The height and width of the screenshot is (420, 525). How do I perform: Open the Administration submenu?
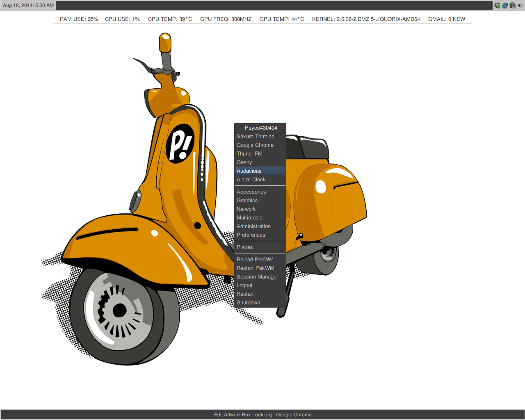pos(260,226)
